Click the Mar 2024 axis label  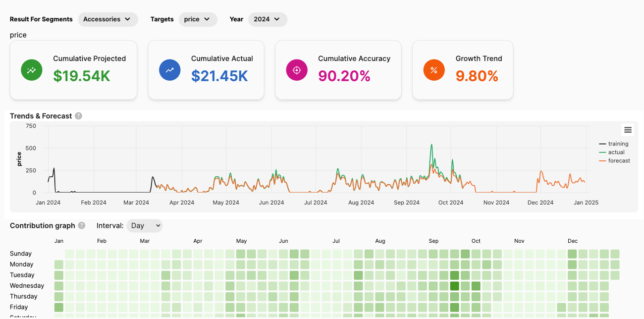click(136, 203)
